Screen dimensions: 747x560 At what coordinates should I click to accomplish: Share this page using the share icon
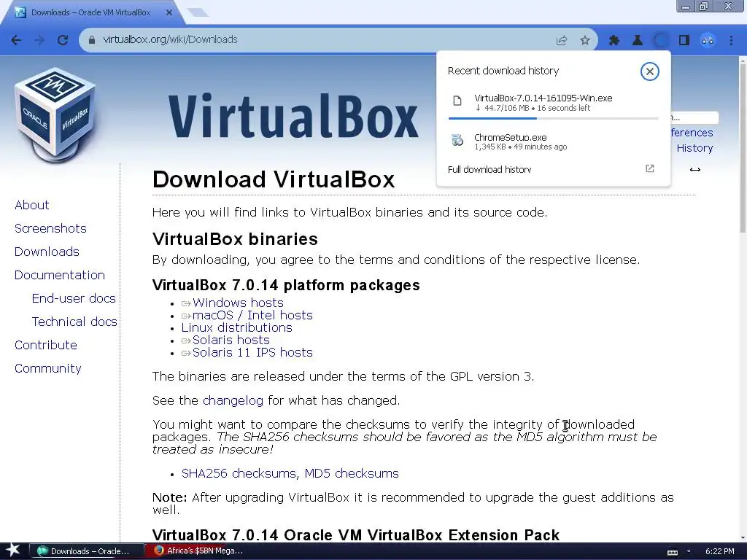click(x=562, y=41)
